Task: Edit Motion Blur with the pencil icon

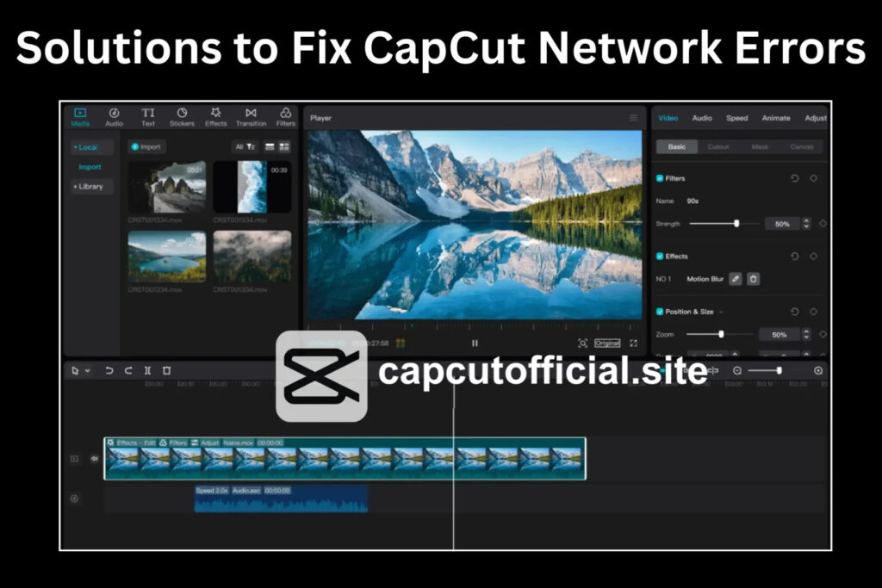Action: pyautogui.click(x=736, y=279)
